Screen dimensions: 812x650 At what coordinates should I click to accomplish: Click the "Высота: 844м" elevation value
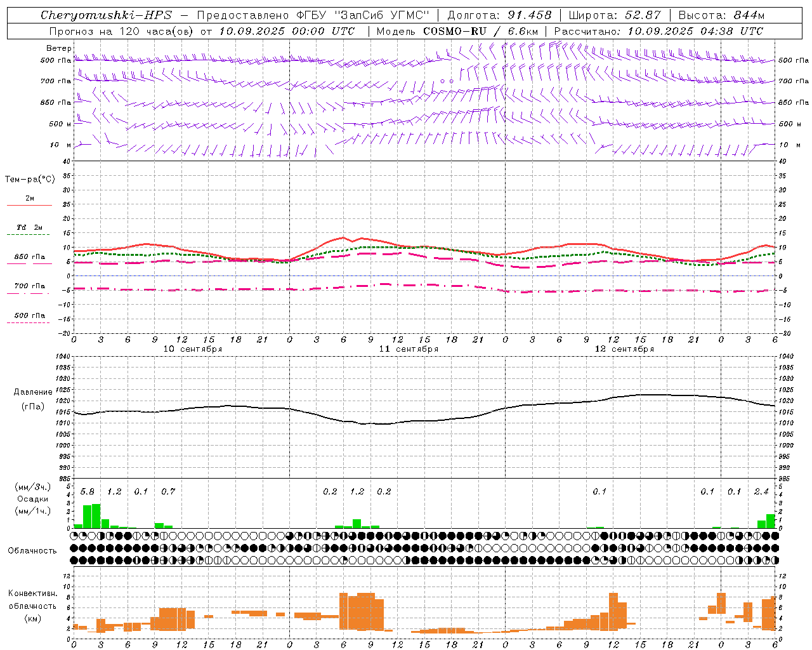pos(721,15)
